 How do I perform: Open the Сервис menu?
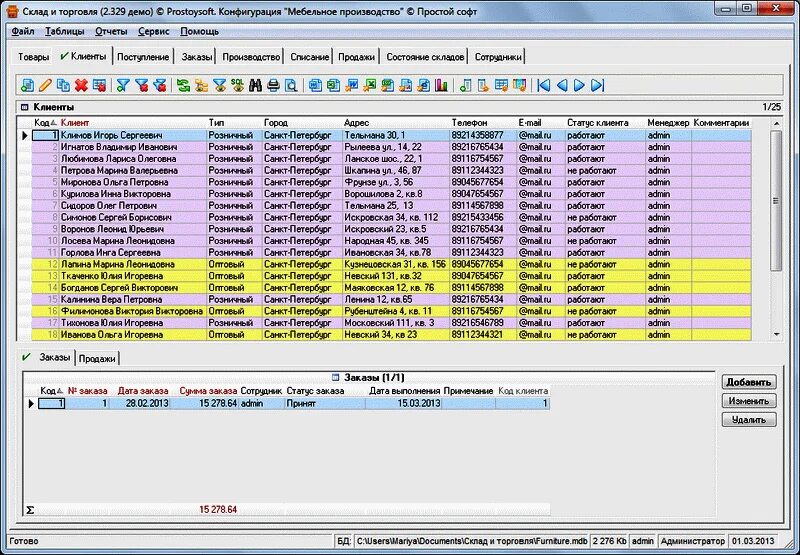pos(154,31)
